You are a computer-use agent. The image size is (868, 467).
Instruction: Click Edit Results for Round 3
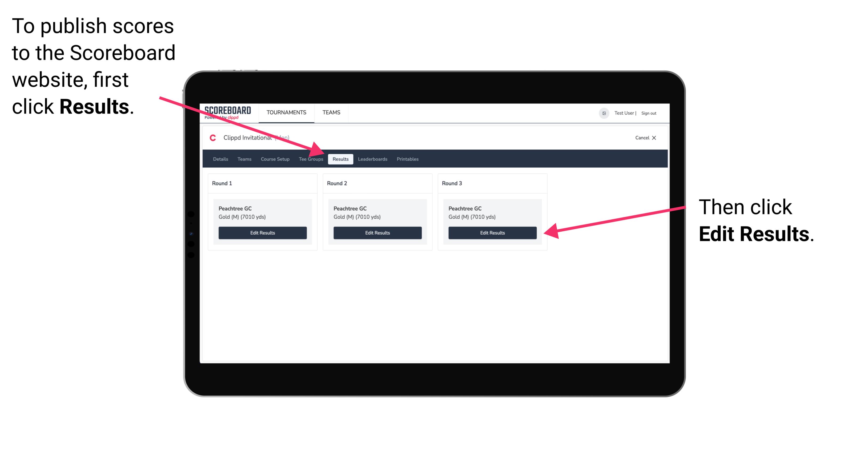tap(492, 233)
